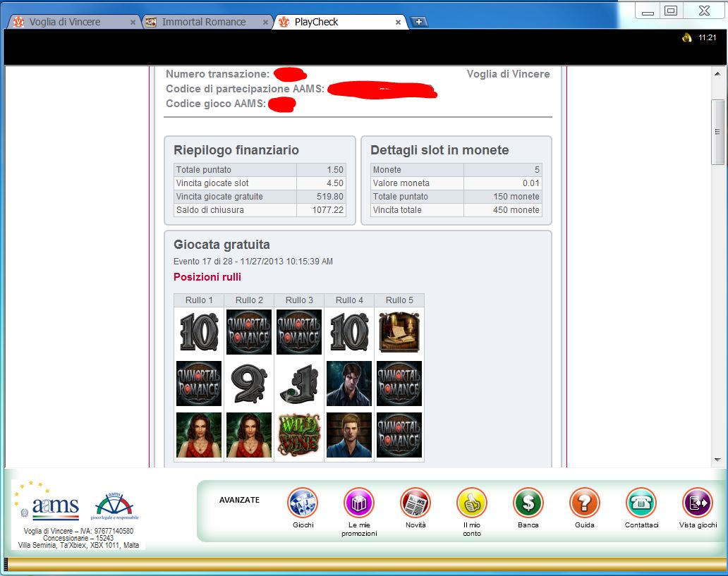
Task: Click the Wild Vine symbol in Rullo 3
Action: point(299,435)
